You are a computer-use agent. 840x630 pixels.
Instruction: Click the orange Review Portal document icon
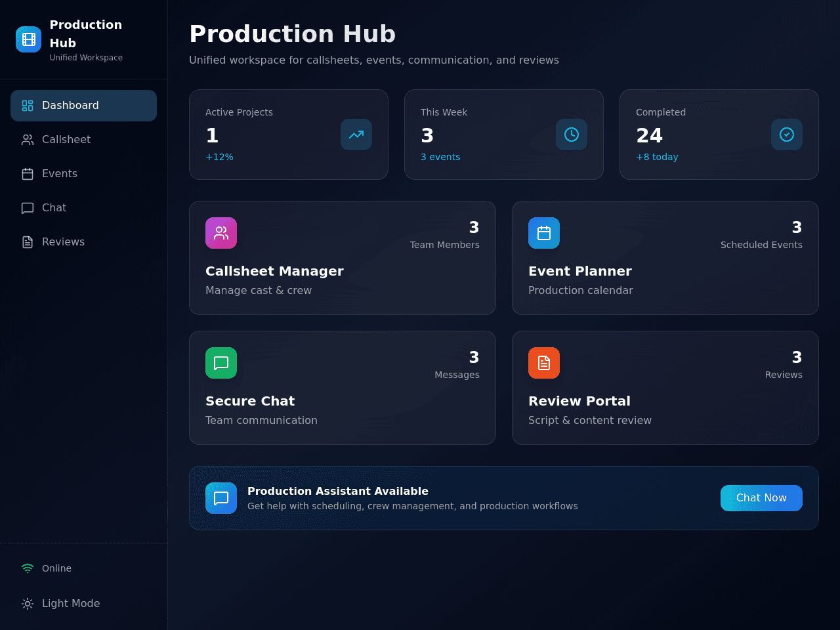tap(544, 363)
